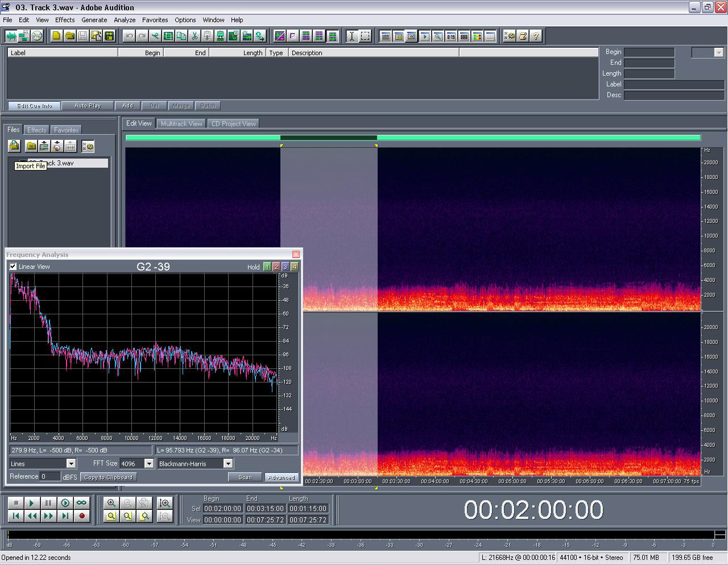The width and height of the screenshot is (728, 565).
Task: Click the Help question mark icon
Action: point(536,36)
